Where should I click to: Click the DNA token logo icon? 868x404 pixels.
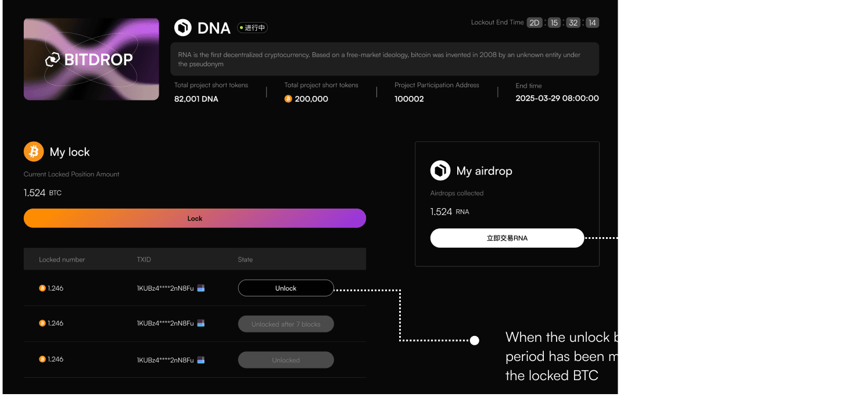click(x=183, y=27)
